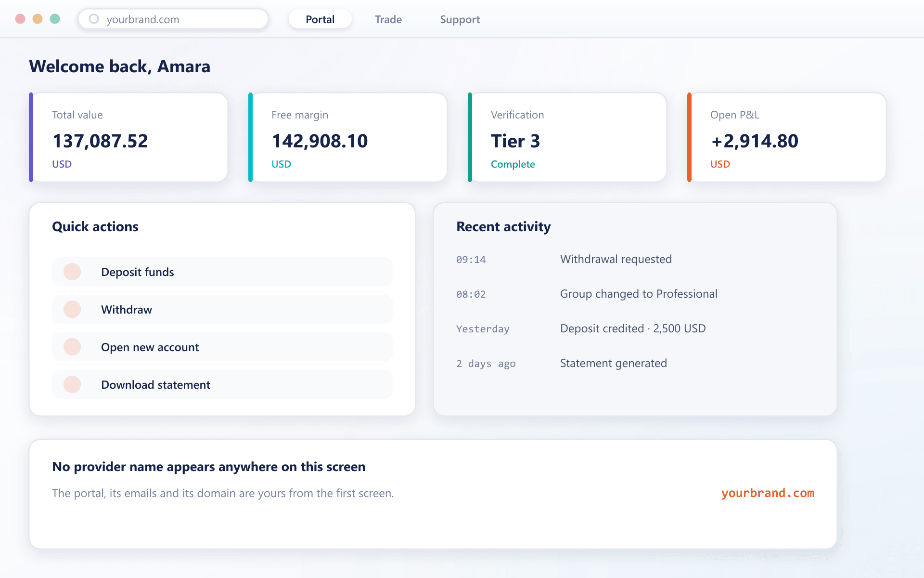The image size is (924, 578).
Task: Click the Quick actions heading
Action: pos(95,226)
